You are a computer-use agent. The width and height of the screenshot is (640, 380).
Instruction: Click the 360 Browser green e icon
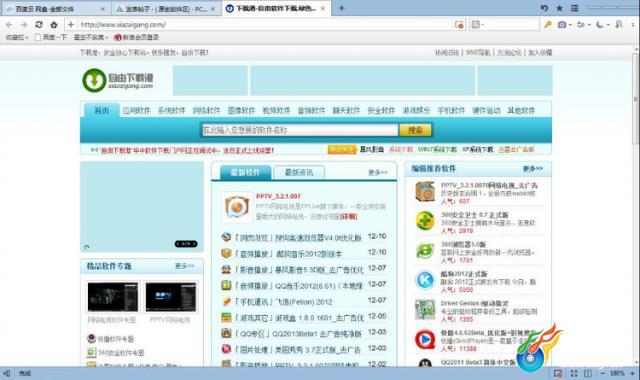[x=425, y=251]
